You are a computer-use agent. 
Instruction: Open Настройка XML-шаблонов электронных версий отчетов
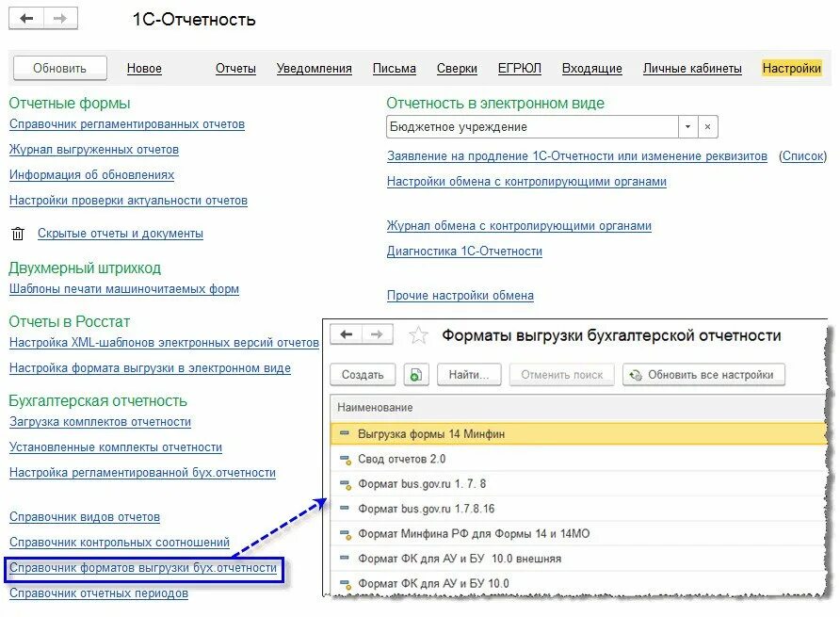pyautogui.click(x=164, y=343)
